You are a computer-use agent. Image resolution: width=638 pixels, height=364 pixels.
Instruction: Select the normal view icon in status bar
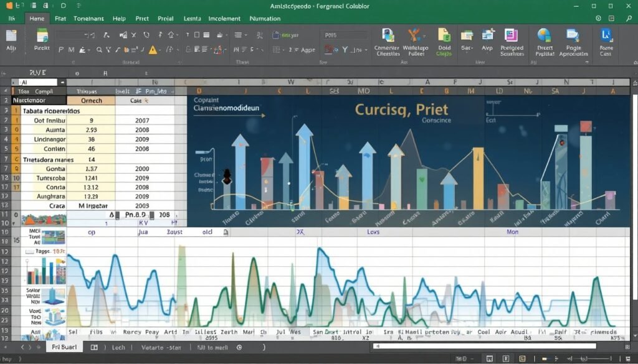click(490, 359)
